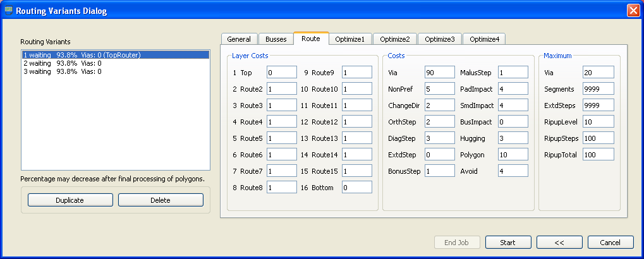The width and height of the screenshot is (644, 259).
Task: Click the NonPref cost field
Action: click(440, 89)
